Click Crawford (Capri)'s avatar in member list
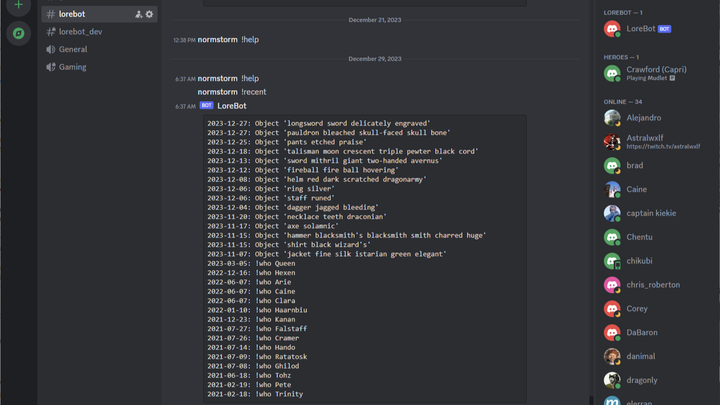This screenshot has width=720, height=405. 612,74
